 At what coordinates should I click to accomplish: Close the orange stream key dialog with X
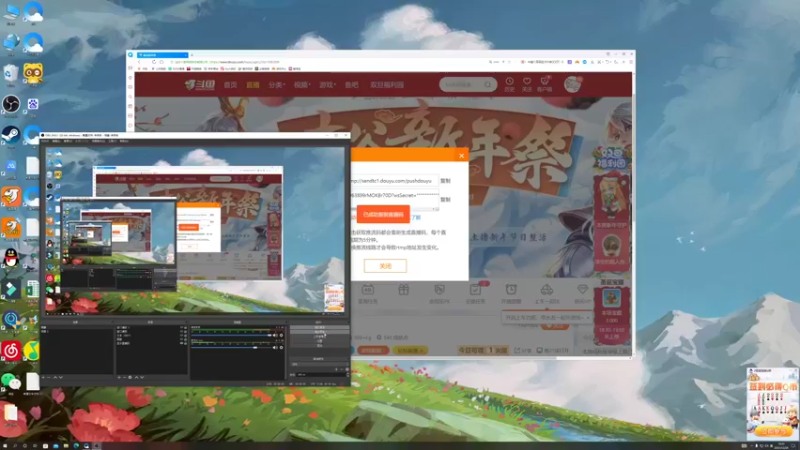[461, 156]
